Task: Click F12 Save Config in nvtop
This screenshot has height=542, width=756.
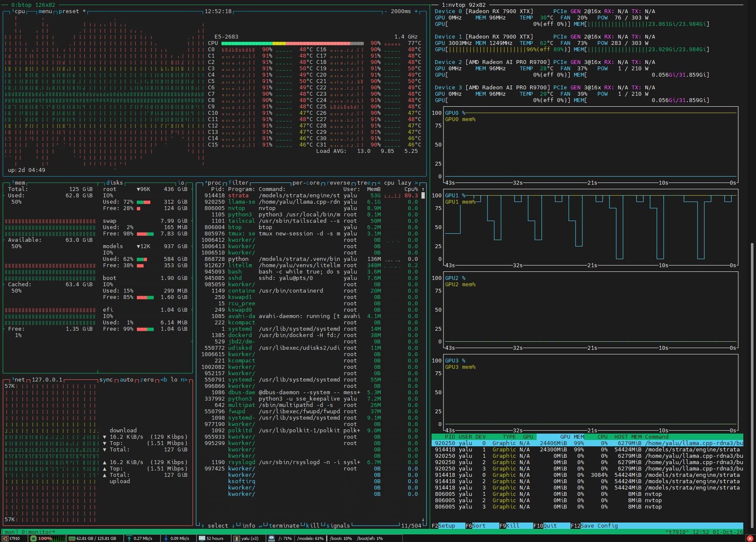Action: (x=594, y=526)
